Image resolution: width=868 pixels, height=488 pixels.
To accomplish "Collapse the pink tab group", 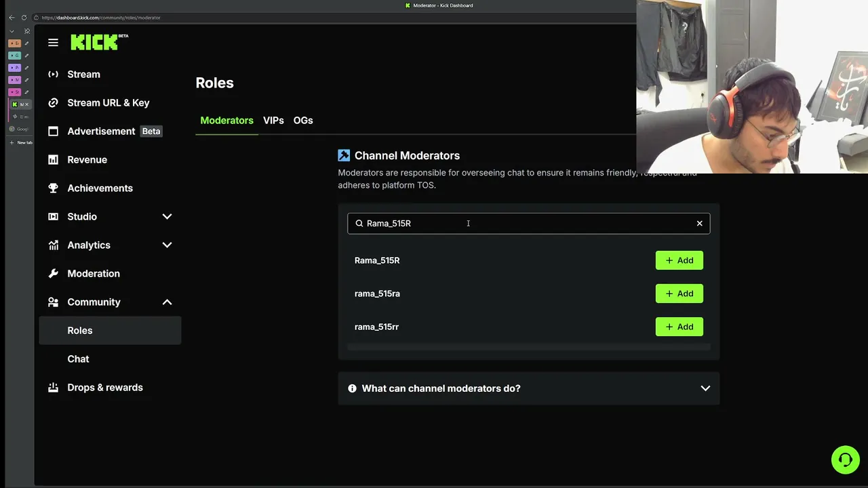I will coord(14,92).
